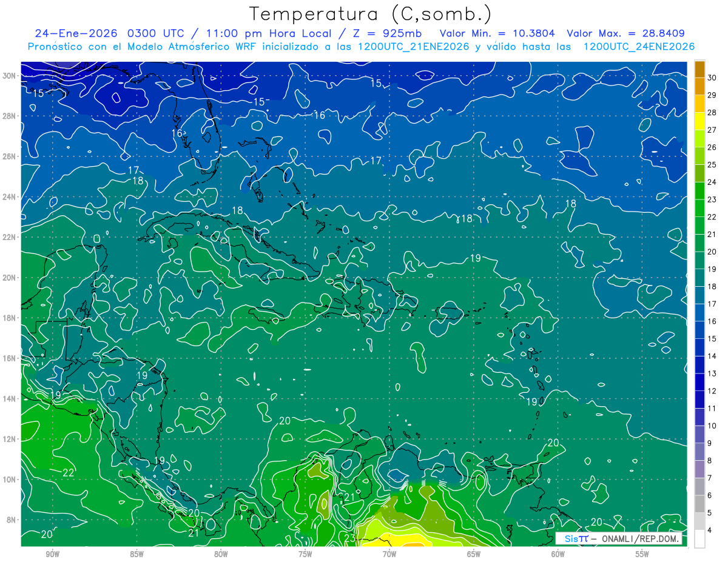Click the 8N latitude axis label
Image resolution: width=728 pixels, height=562 pixels.
[12, 520]
